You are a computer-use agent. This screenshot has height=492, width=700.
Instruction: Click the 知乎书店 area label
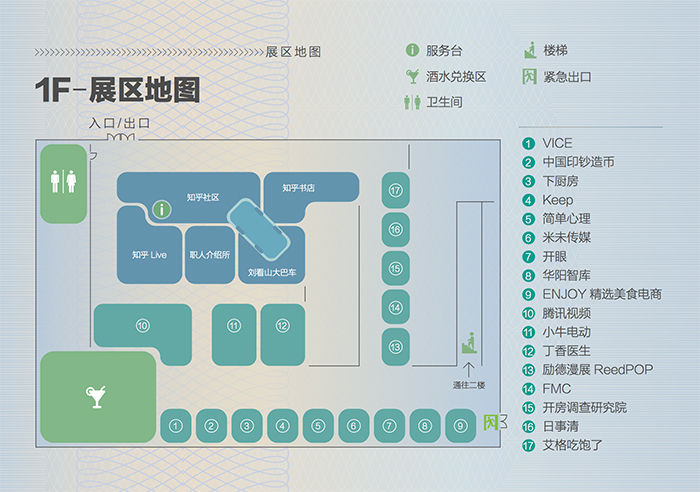298,188
